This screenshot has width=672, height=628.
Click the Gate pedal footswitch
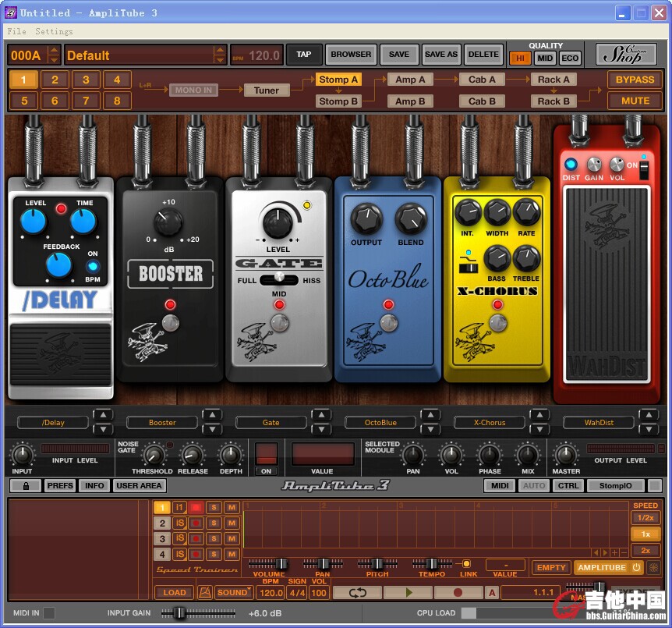(279, 323)
